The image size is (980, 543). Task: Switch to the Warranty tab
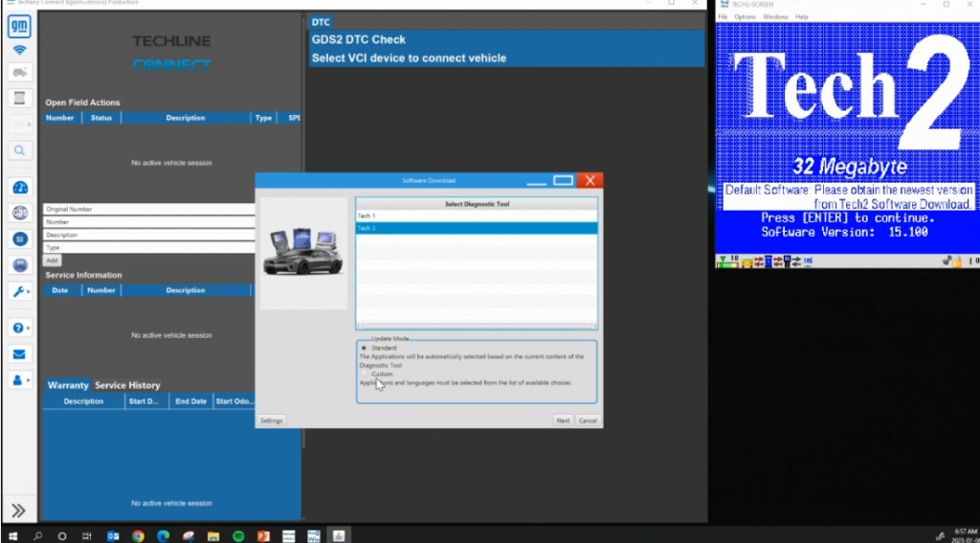coord(68,385)
